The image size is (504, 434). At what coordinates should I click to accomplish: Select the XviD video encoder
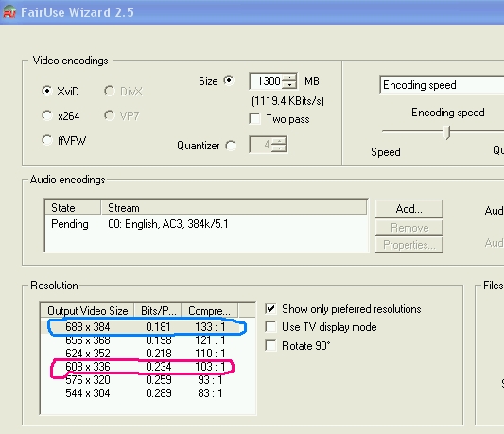point(47,91)
